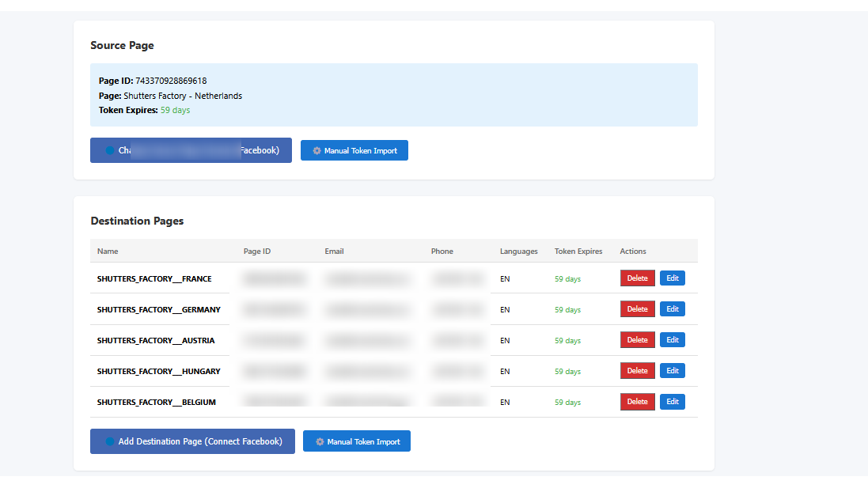Select the SHUTTERS_FACTORY__FRANCE name cell
Viewport: 868px width, 488px height.
pos(154,279)
